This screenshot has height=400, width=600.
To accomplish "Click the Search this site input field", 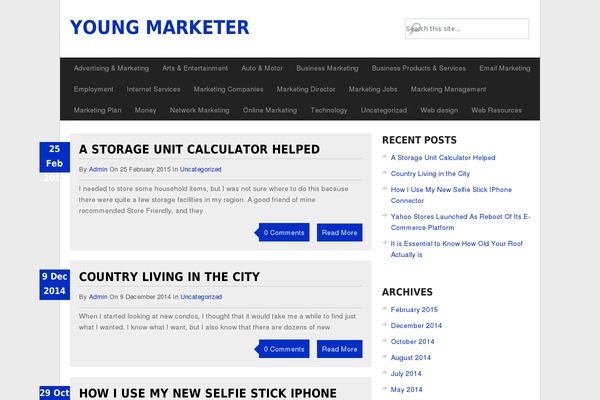I will pyautogui.click(x=467, y=28).
